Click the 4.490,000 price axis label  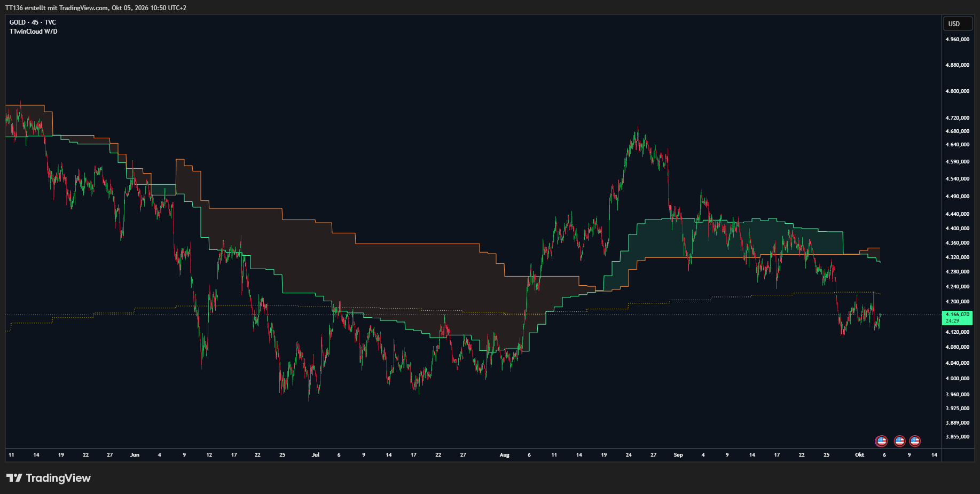pos(958,197)
